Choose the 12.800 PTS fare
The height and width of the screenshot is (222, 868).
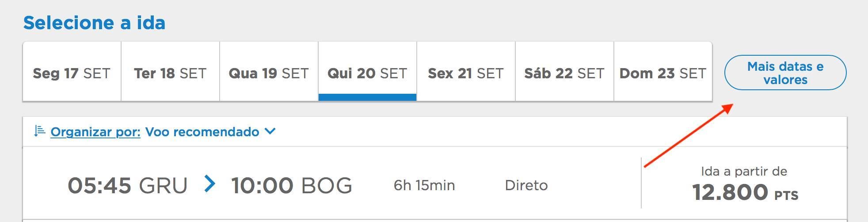[x=745, y=192]
